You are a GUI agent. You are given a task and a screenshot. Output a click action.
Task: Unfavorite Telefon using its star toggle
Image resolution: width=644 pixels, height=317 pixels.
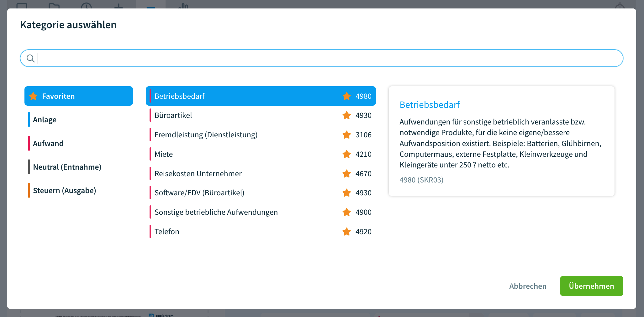(x=346, y=232)
